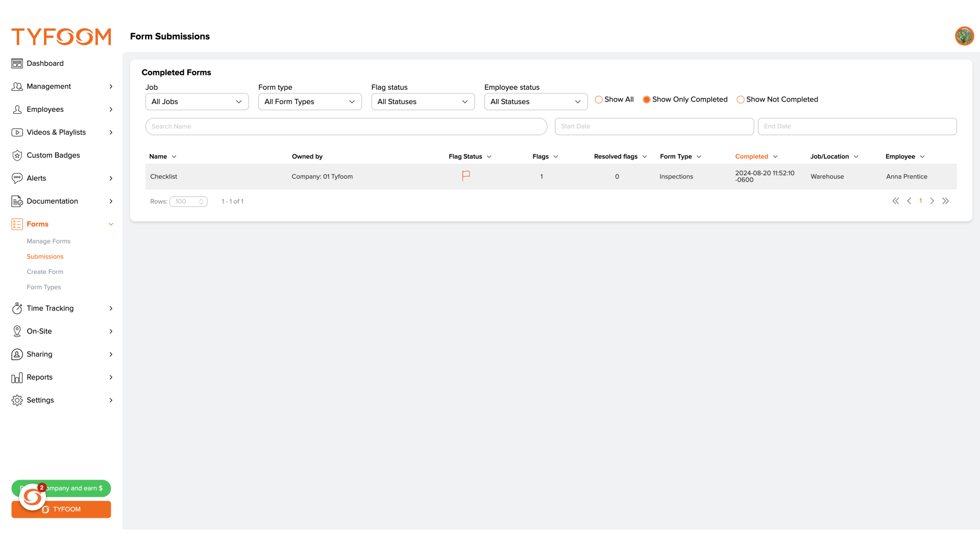
Task: Open the All Jobs dropdown
Action: click(197, 102)
